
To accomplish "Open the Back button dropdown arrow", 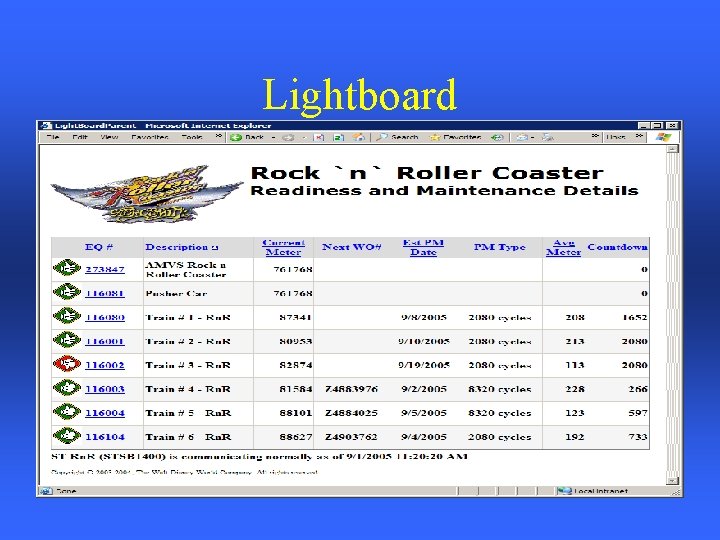I will pyautogui.click(x=274, y=137).
